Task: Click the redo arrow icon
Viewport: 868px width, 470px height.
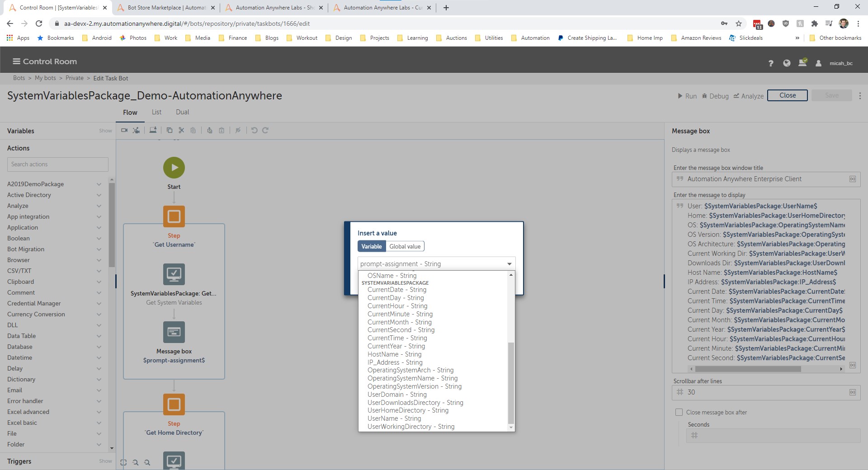Action: [265, 130]
